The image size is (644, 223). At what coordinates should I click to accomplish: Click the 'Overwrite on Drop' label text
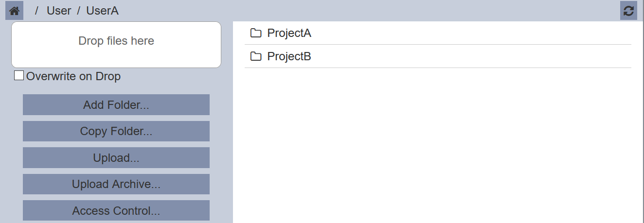(73, 76)
